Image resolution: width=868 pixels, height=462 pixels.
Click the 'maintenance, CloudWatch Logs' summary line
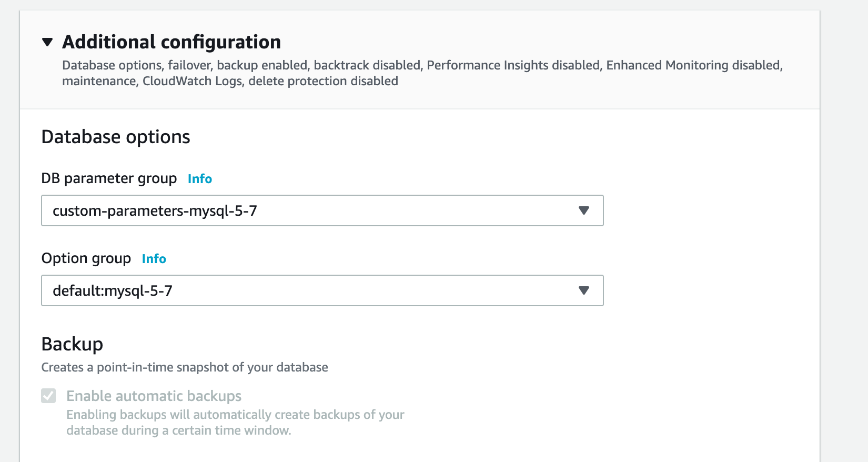pyautogui.click(x=230, y=81)
